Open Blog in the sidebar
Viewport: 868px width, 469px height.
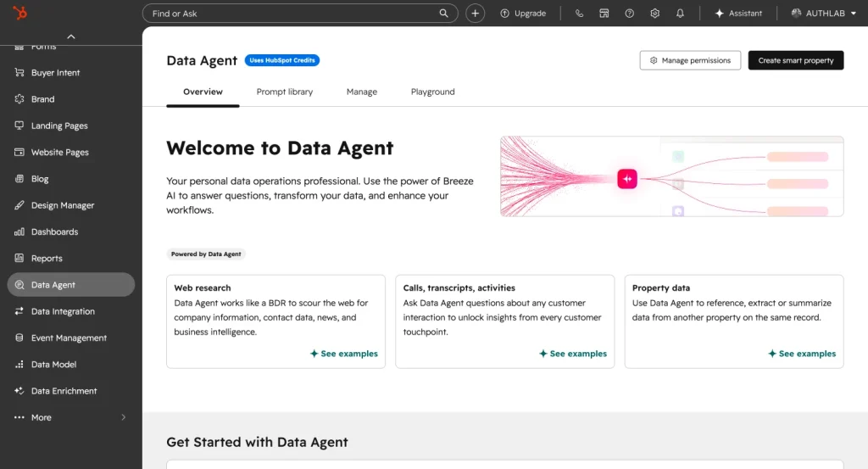71,179
